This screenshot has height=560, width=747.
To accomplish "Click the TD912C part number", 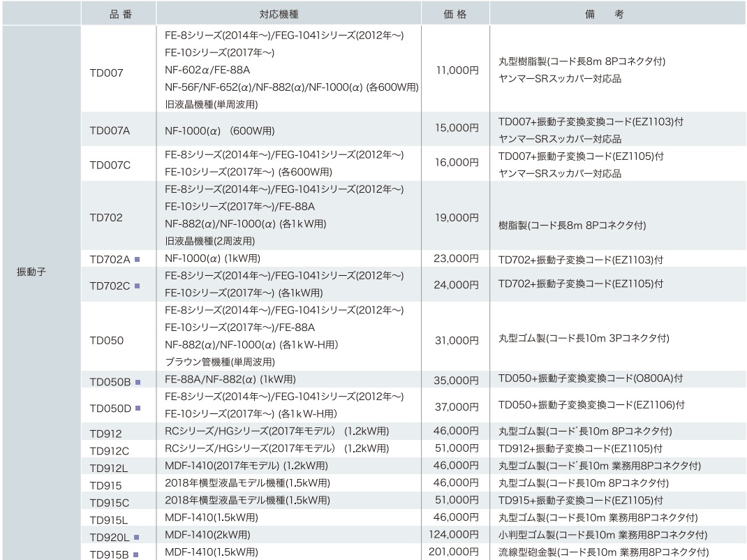I will click(x=110, y=450).
